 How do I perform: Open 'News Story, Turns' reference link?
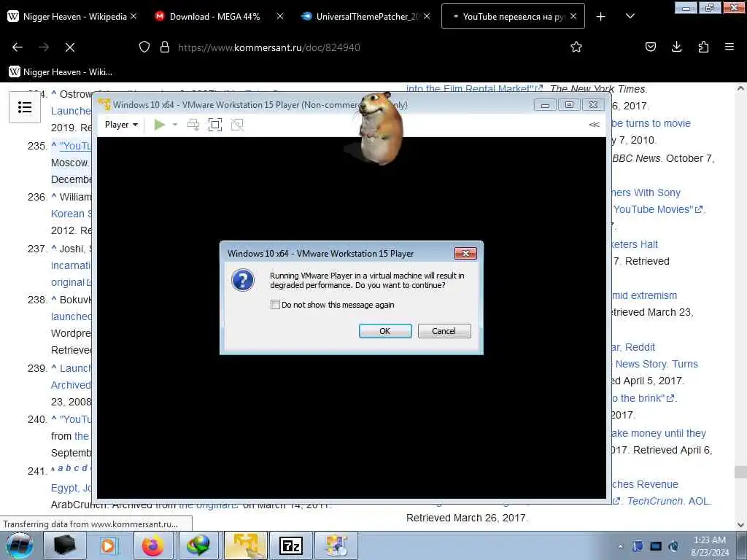coord(657,365)
